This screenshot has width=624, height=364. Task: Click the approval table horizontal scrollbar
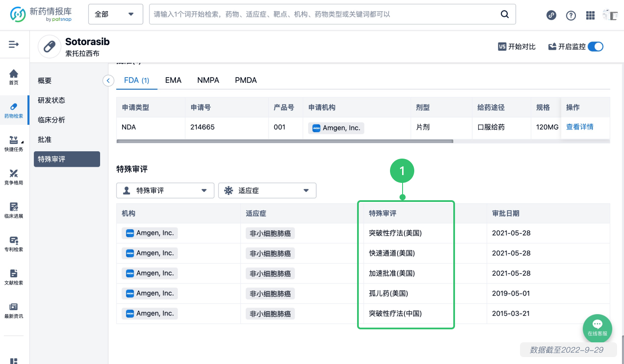point(285,141)
